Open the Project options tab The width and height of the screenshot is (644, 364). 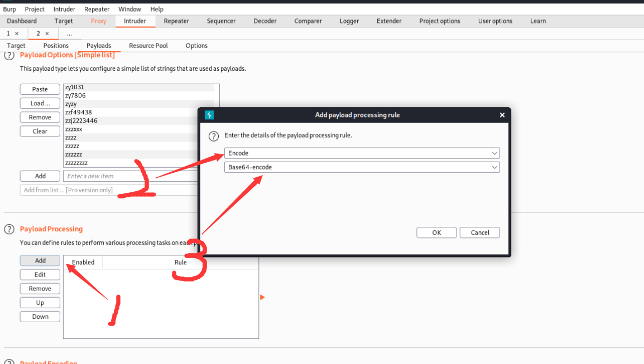[439, 21]
